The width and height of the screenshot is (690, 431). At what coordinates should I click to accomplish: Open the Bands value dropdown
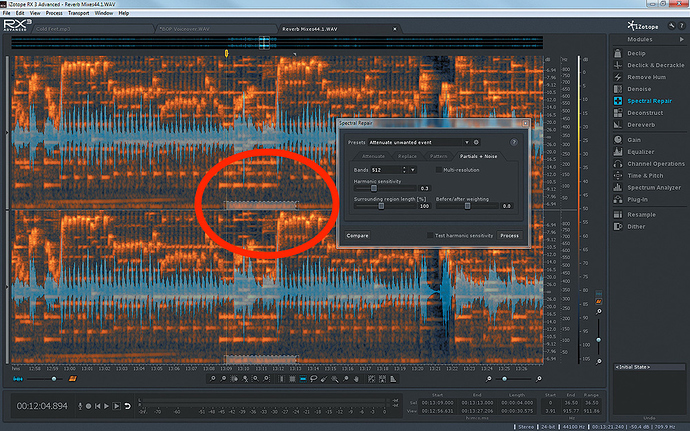tap(413, 170)
